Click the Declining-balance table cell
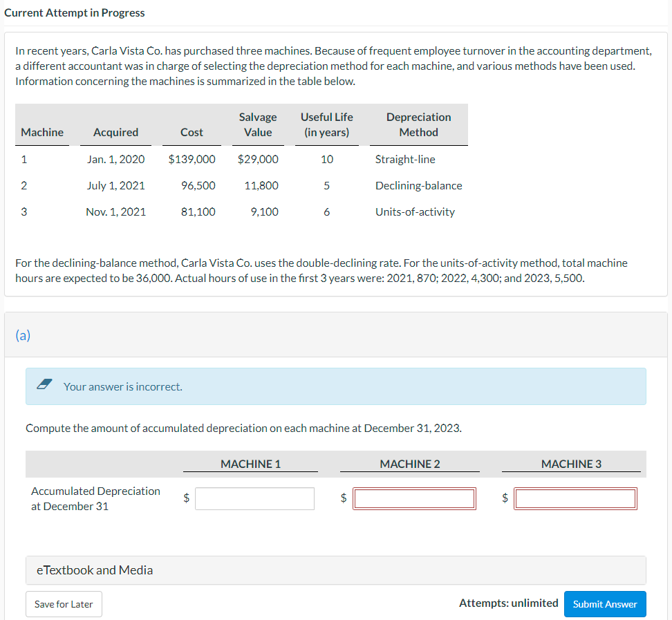 pos(419,185)
